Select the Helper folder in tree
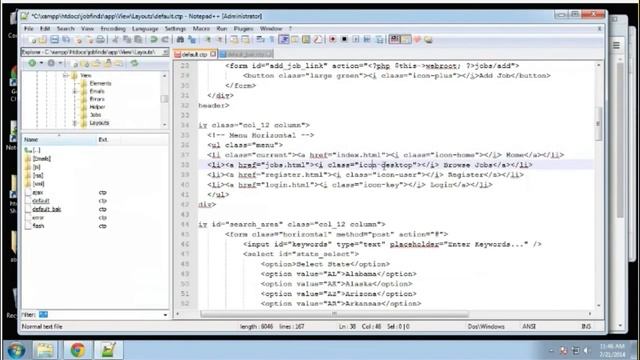 tap(97, 107)
